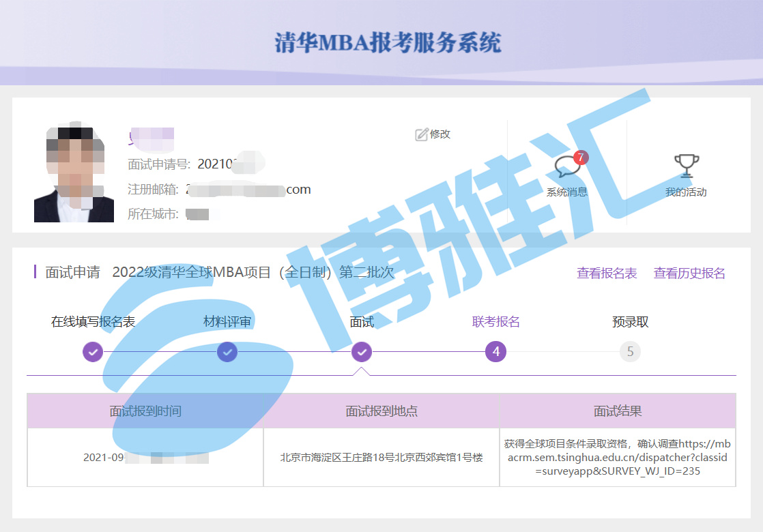Open the 我的活动 trophy icon
Image resolution: width=763 pixels, height=532 pixels.
pos(686,166)
